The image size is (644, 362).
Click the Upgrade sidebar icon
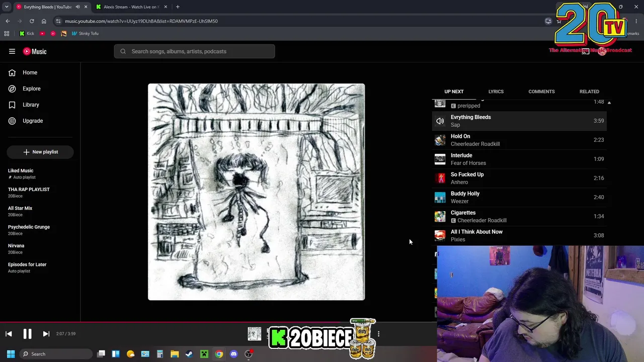tap(12, 121)
